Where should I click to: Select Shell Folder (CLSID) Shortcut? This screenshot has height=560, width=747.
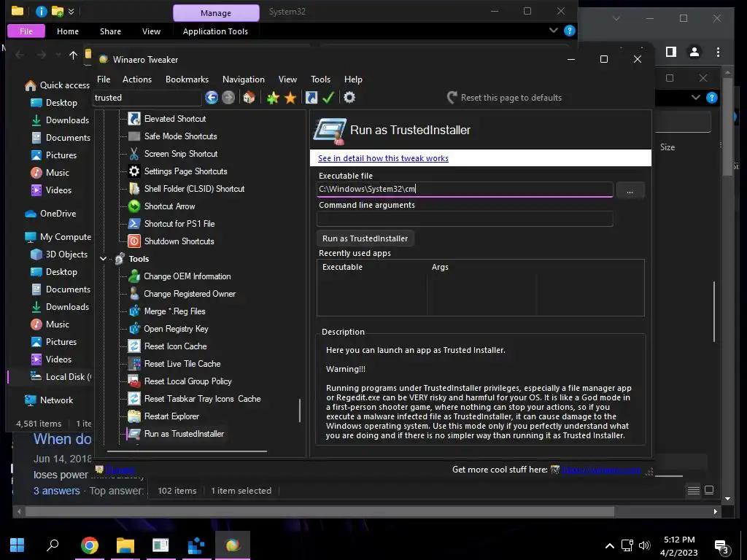pyautogui.click(x=194, y=189)
